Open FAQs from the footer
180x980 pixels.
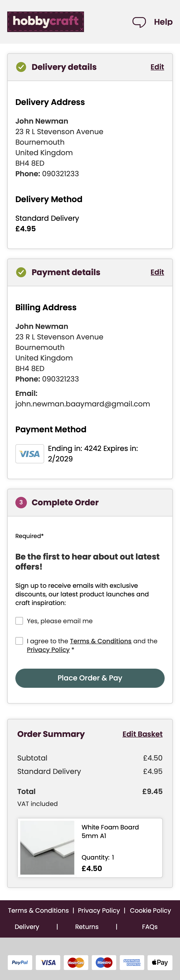(149, 927)
